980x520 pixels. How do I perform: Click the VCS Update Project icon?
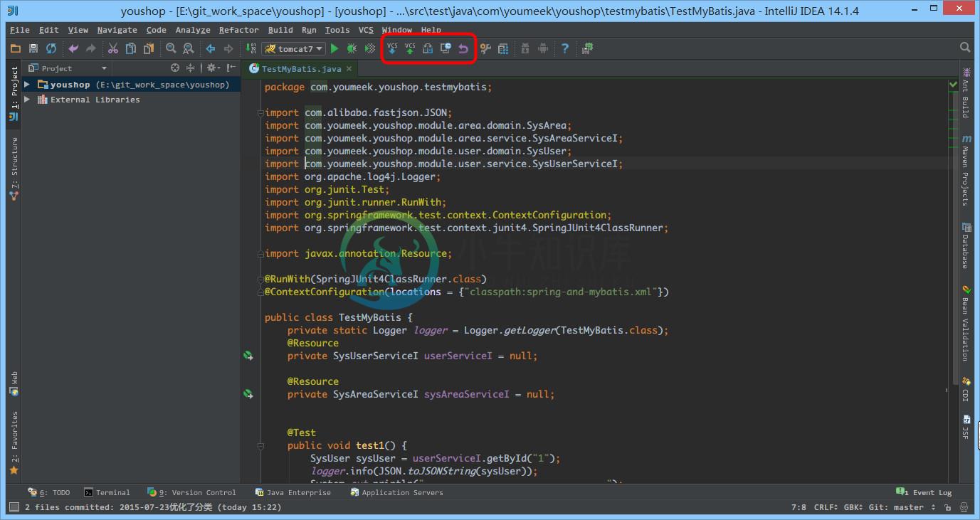pos(392,48)
